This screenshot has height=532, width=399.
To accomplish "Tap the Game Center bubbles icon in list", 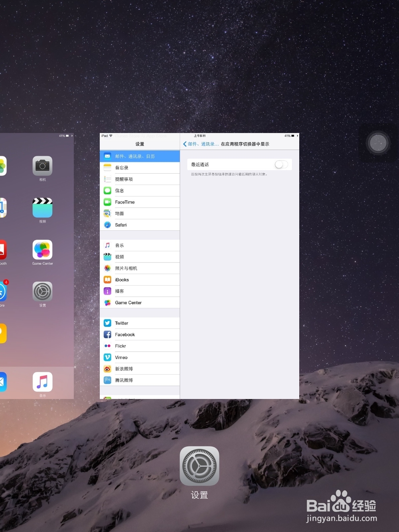I will tap(107, 303).
